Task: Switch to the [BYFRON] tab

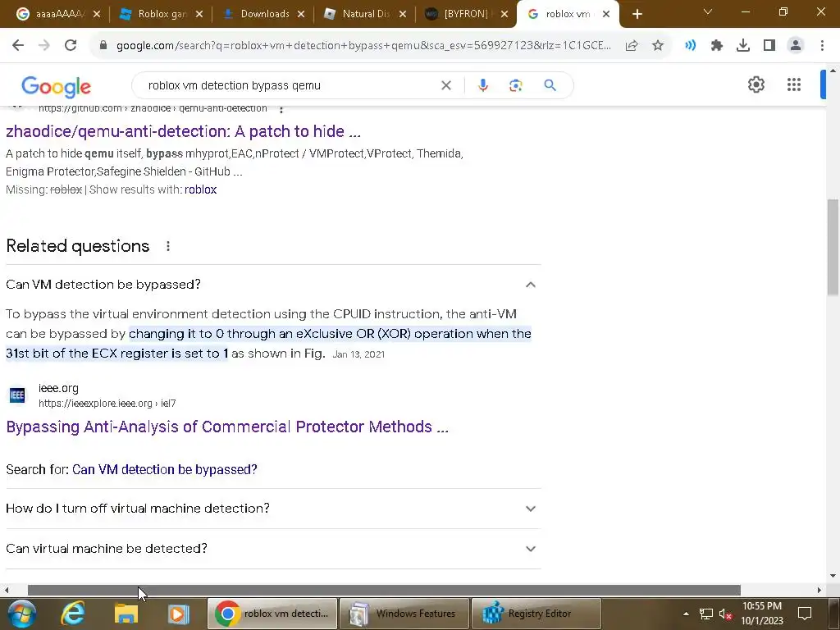Action: 465,14
